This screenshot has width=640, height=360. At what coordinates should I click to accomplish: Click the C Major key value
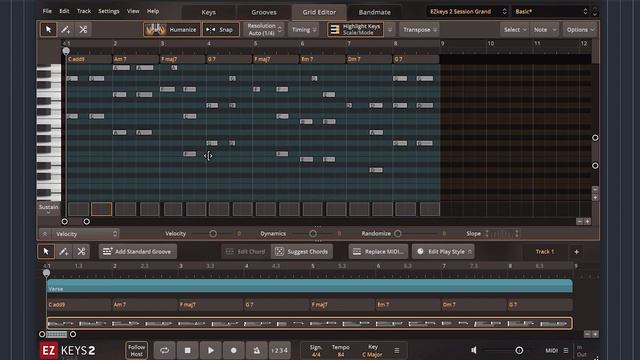[x=372, y=354]
